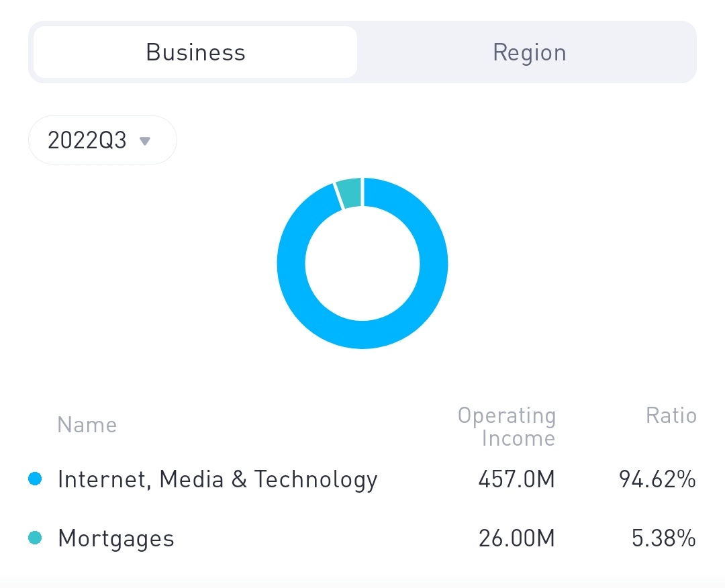Switch to the Region tab
The height and width of the screenshot is (588, 725).
tap(529, 52)
